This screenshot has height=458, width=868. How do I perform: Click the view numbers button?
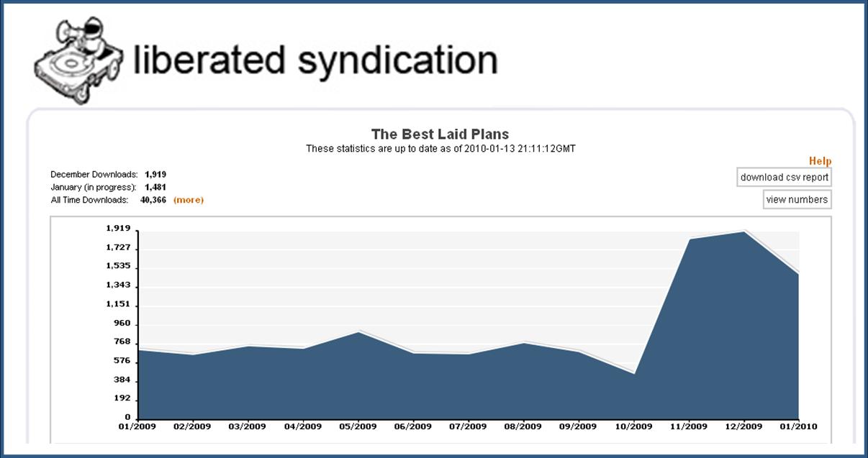[x=797, y=199]
